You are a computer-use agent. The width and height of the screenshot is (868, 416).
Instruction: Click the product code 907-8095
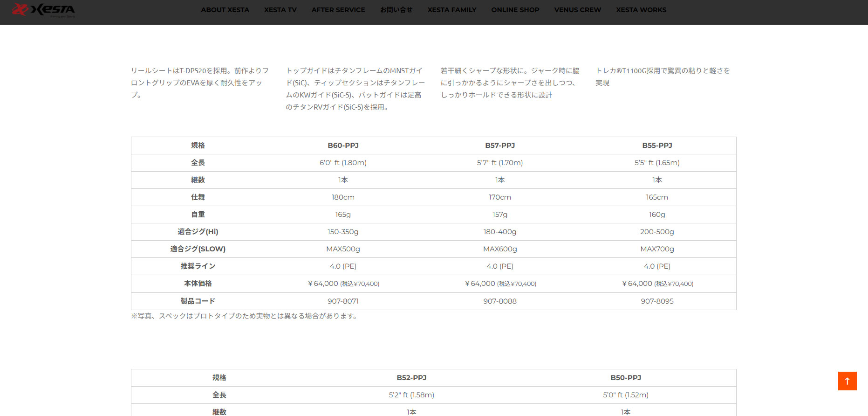(657, 301)
